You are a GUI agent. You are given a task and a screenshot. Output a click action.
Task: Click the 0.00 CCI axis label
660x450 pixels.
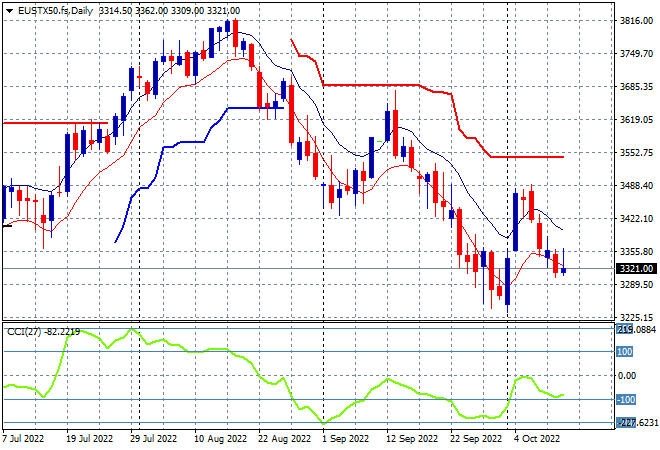[x=627, y=375]
